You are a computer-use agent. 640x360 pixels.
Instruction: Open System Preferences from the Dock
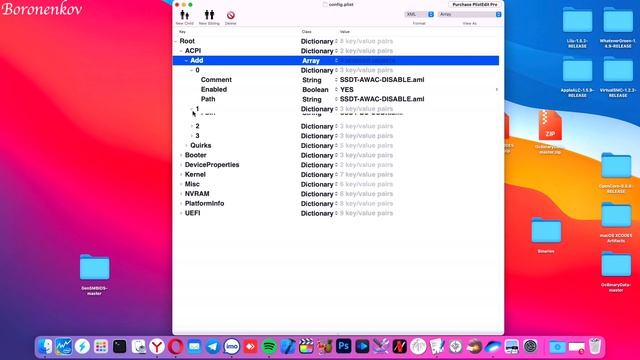pos(530,347)
